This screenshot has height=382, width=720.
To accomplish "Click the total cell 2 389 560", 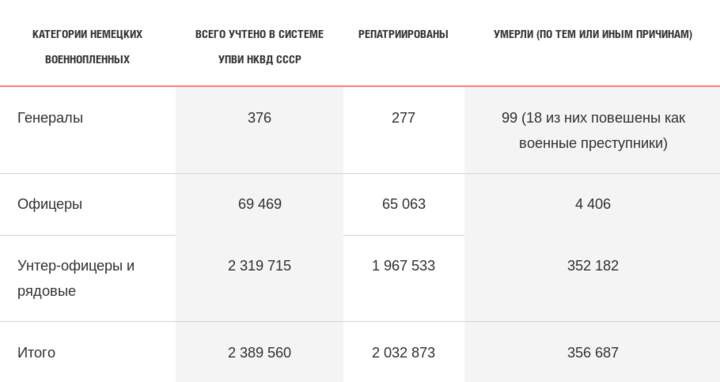I will [x=259, y=353].
